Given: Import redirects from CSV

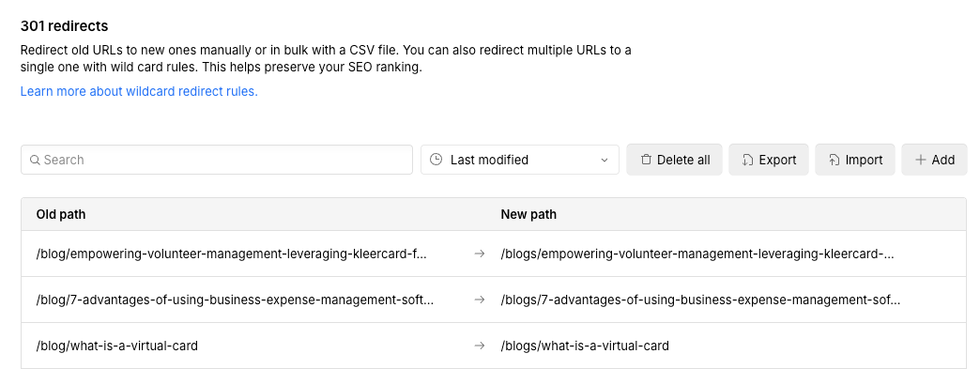Looking at the screenshot, I should (x=855, y=160).
